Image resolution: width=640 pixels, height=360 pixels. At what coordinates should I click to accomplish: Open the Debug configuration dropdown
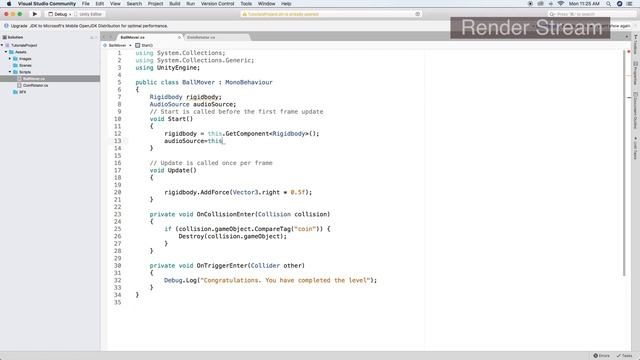[x=60, y=14]
